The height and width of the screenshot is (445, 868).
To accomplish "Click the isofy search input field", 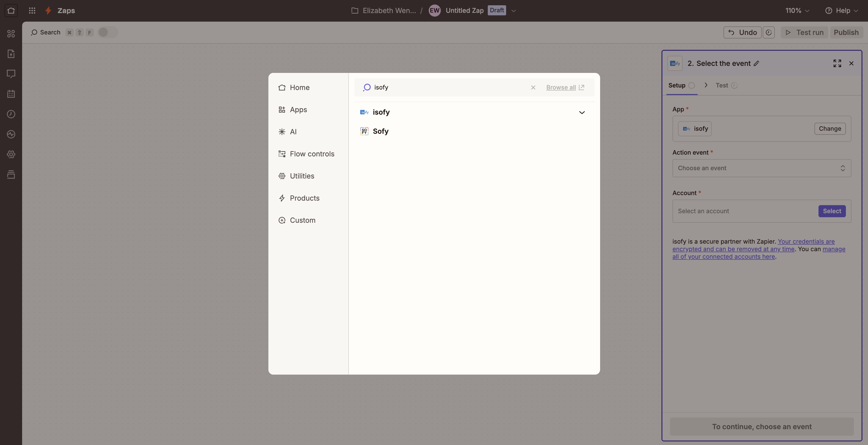I will tap(448, 88).
